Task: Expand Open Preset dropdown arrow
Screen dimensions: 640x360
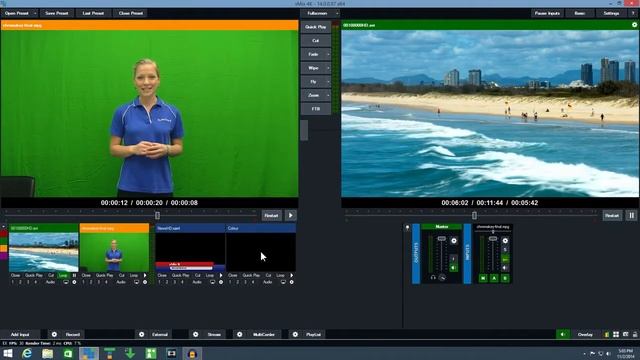Action: pyautogui.click(x=35, y=13)
